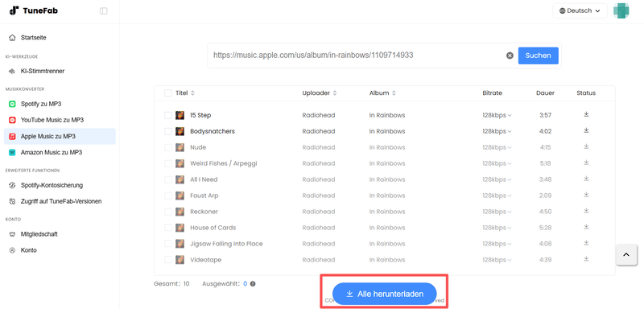Toggle the select-all checkbox in the header

[x=168, y=93]
